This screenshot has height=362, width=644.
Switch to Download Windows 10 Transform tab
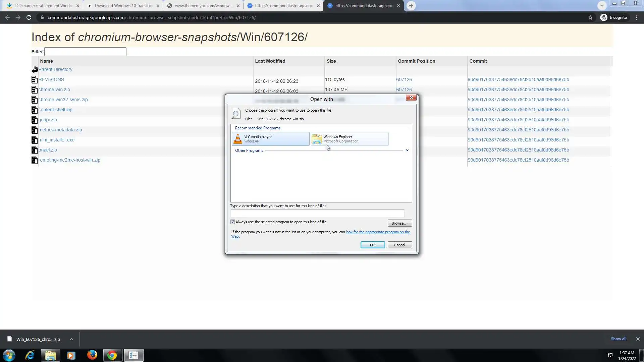(123, 6)
